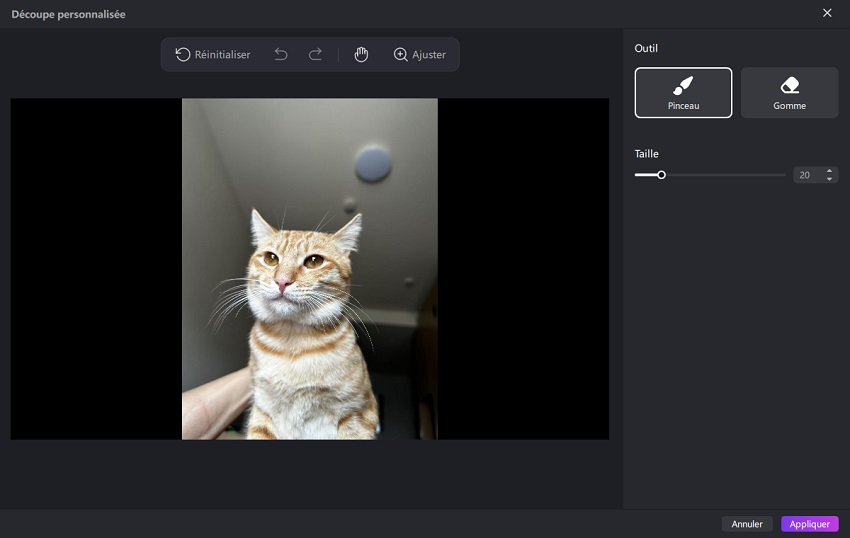This screenshot has height=538, width=850.
Task: Increase brush size with up arrow
Action: click(x=829, y=171)
